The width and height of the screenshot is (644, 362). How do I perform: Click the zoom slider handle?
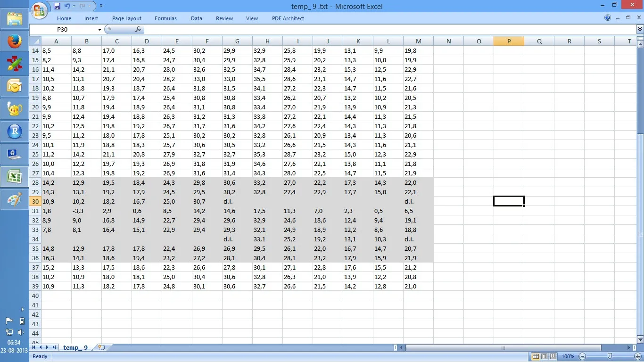click(x=610, y=356)
